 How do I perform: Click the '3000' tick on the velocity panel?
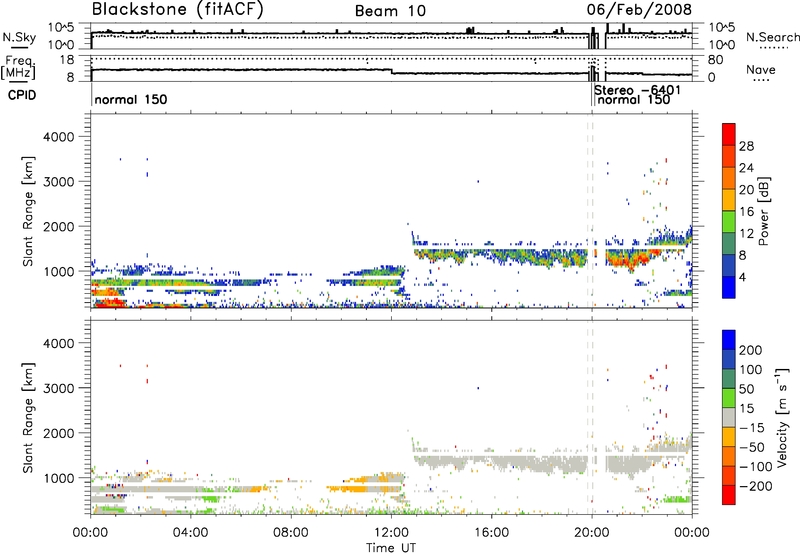[59, 388]
